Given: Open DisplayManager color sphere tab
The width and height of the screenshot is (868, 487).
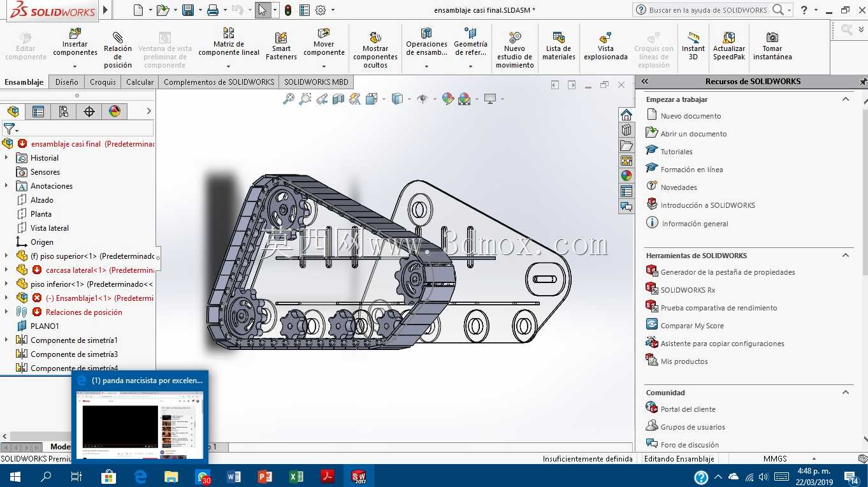Looking at the screenshot, I should pyautogui.click(x=115, y=112).
